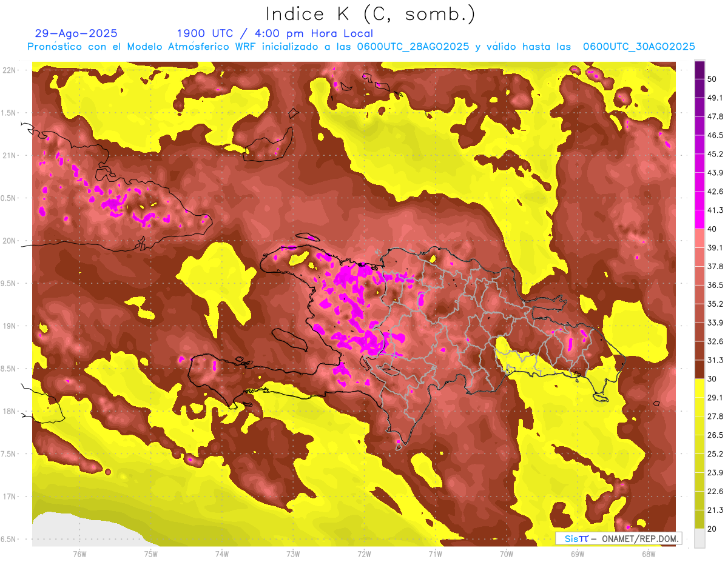Image resolution: width=728 pixels, height=562 pixels.
Task: Click the "69W" longitude label
Action: (578, 554)
